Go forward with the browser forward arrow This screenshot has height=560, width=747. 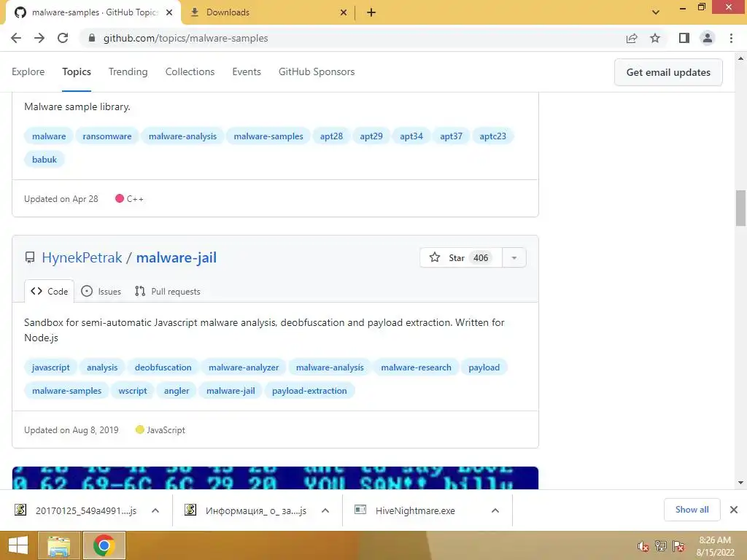coord(39,38)
